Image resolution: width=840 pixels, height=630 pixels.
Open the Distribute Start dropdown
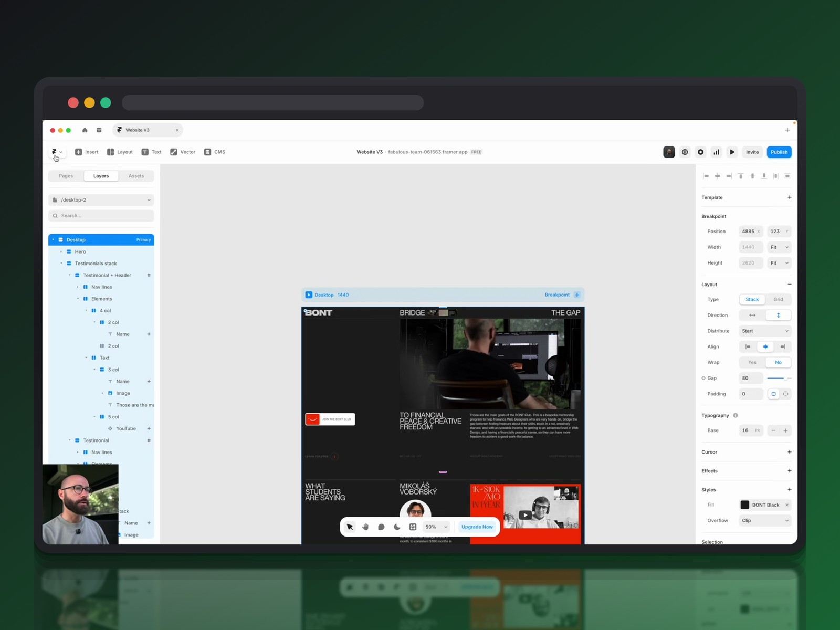coord(765,331)
